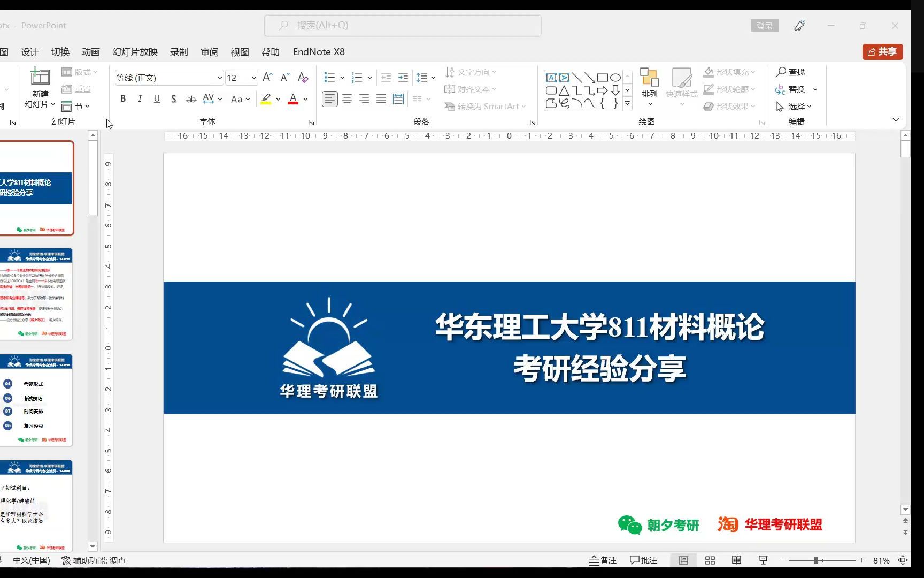Switch to Normal view icon
Image resolution: width=924 pixels, height=578 pixels.
(683, 560)
